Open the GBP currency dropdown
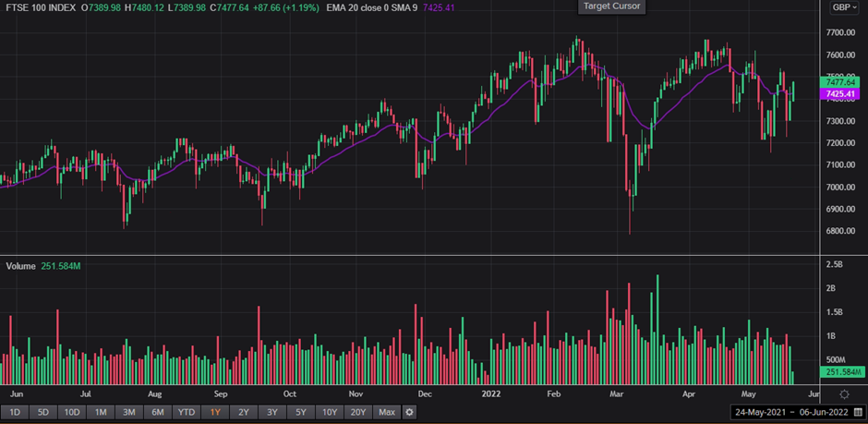The height and width of the screenshot is (424, 868). (x=844, y=7)
